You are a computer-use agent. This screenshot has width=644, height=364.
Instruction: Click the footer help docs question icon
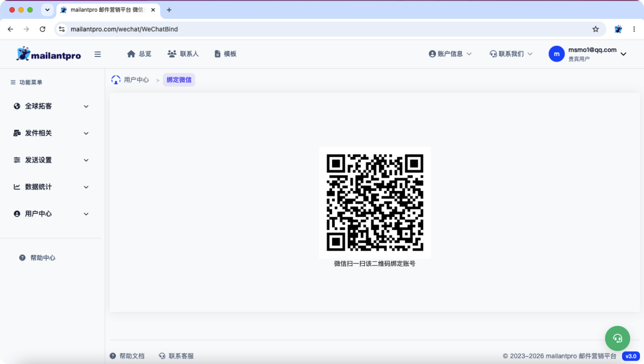[x=113, y=356]
